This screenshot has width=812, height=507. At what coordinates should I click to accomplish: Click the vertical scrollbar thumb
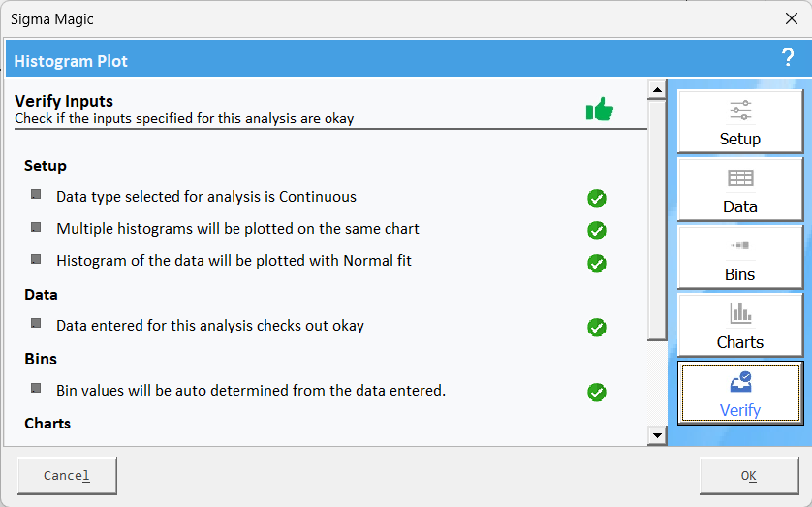pyautogui.click(x=657, y=220)
